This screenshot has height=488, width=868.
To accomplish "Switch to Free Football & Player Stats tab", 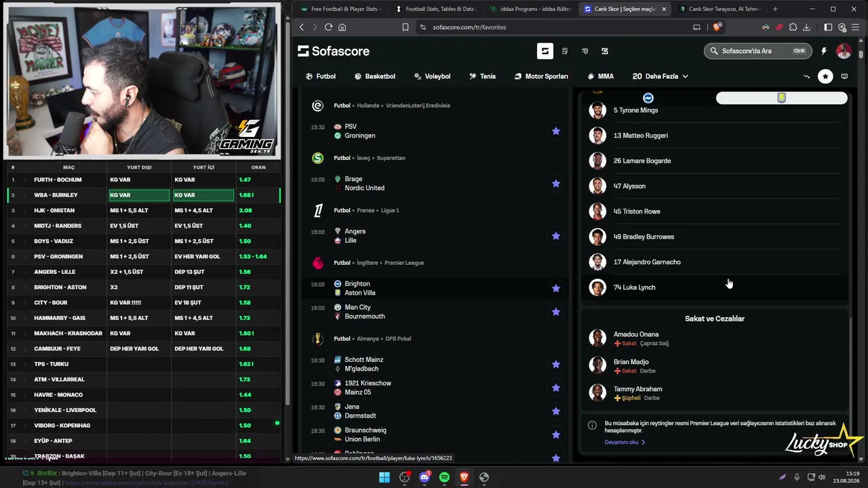I will click(342, 9).
